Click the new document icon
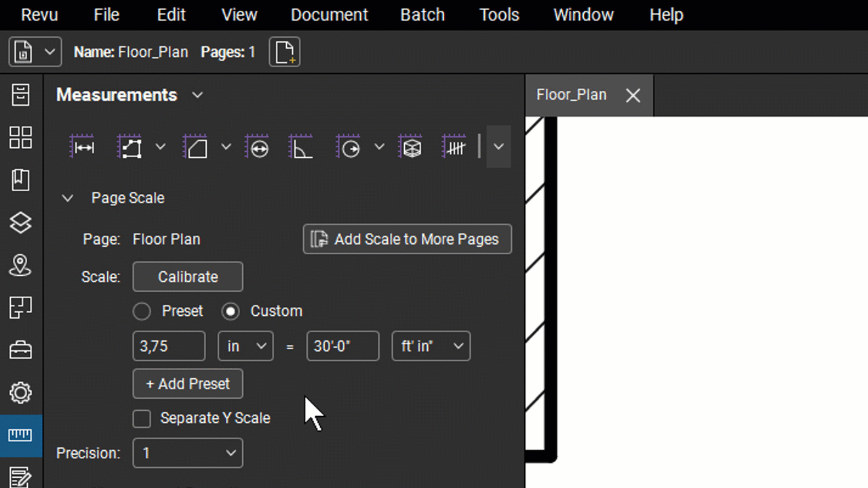 [285, 52]
